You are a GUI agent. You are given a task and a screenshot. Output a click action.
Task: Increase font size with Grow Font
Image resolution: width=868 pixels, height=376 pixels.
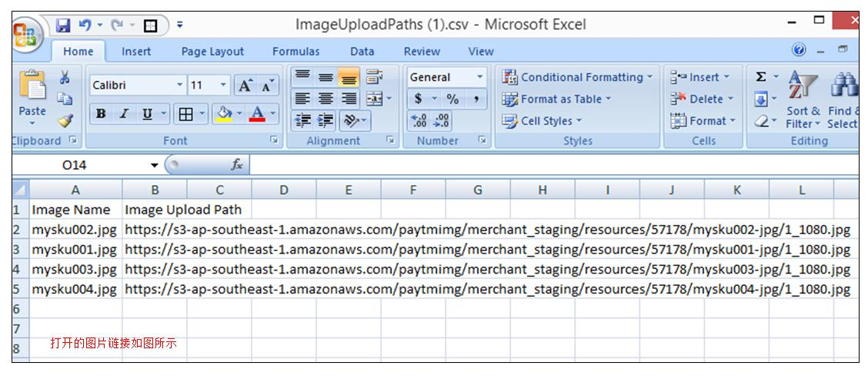[x=244, y=86]
